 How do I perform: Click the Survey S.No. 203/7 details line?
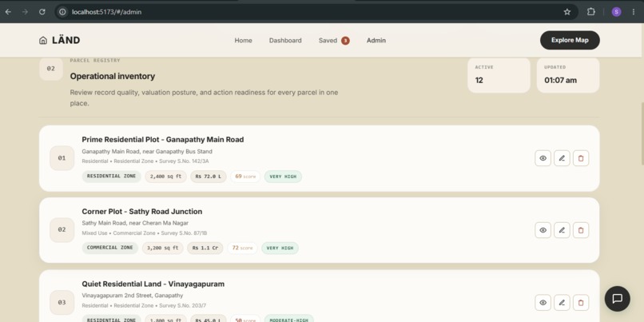144,305
